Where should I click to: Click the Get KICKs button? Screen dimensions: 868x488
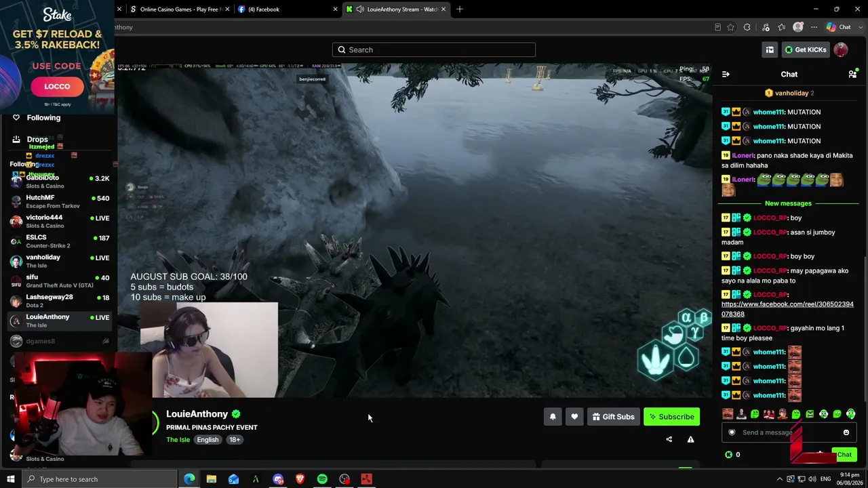click(805, 49)
